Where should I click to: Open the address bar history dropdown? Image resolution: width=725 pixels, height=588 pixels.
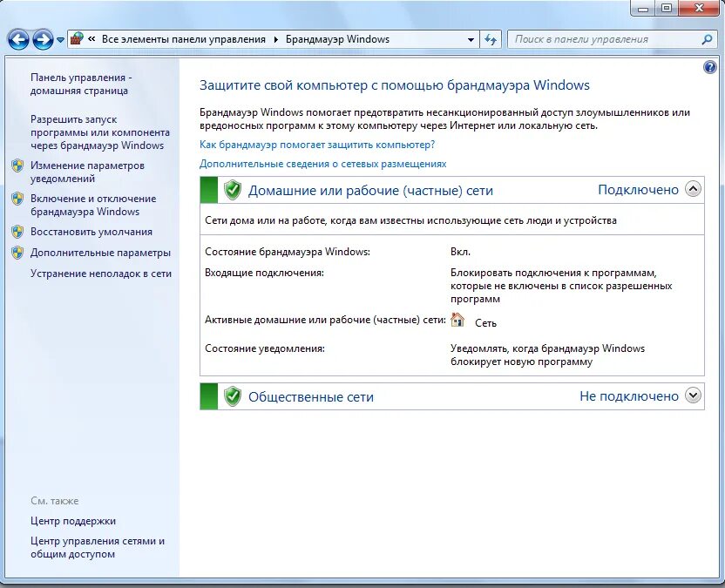pos(471,40)
